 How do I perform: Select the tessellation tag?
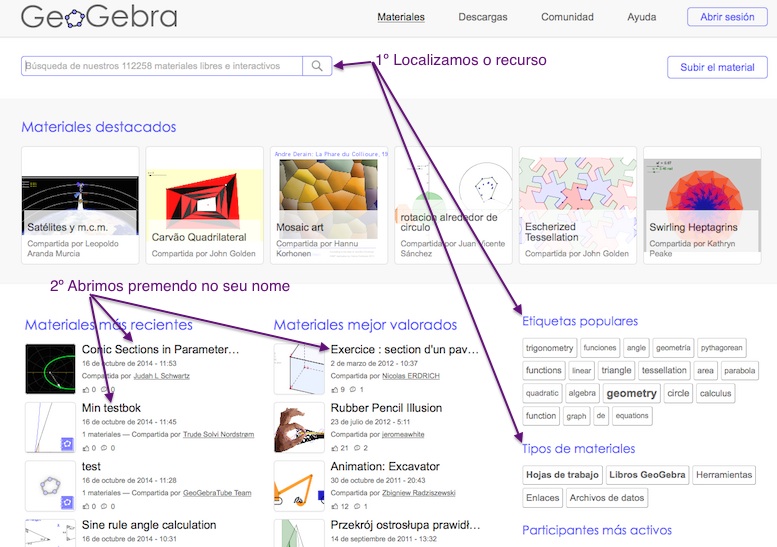(664, 371)
